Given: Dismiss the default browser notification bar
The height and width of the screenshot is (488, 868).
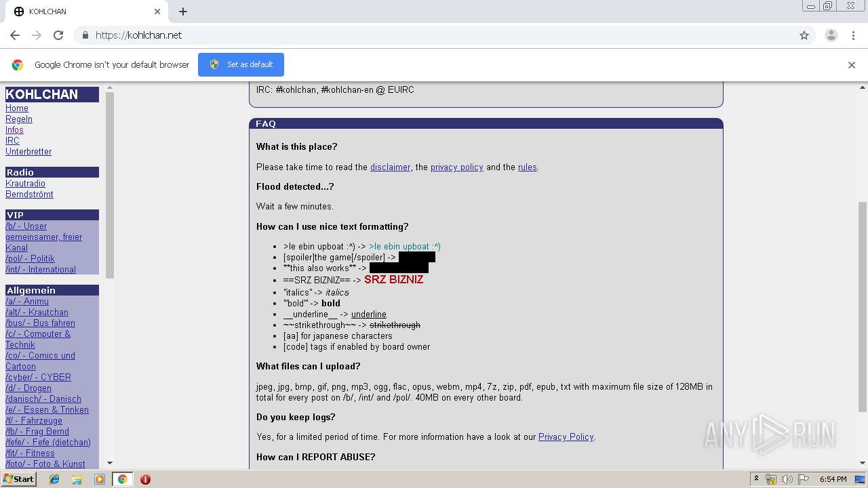Looking at the screenshot, I should point(852,65).
